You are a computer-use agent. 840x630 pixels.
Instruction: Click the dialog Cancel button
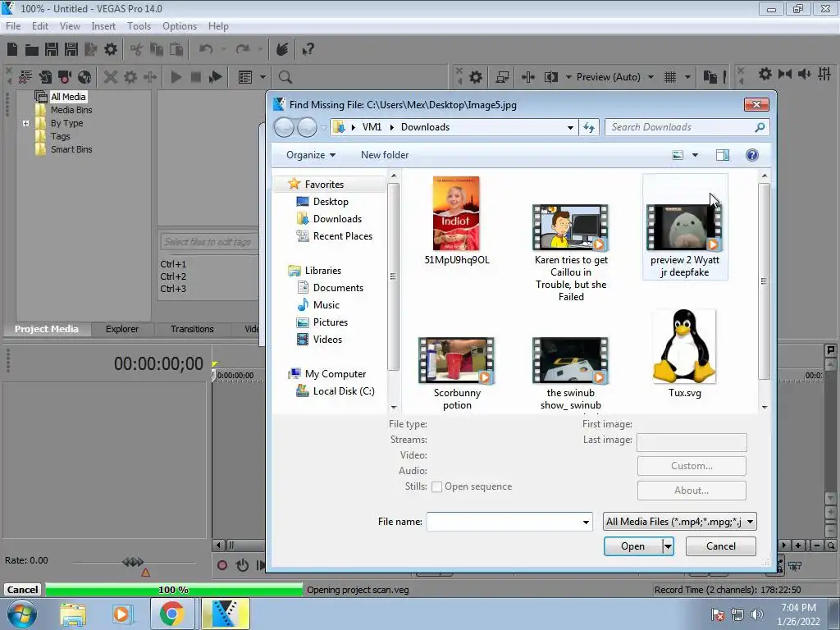720,546
